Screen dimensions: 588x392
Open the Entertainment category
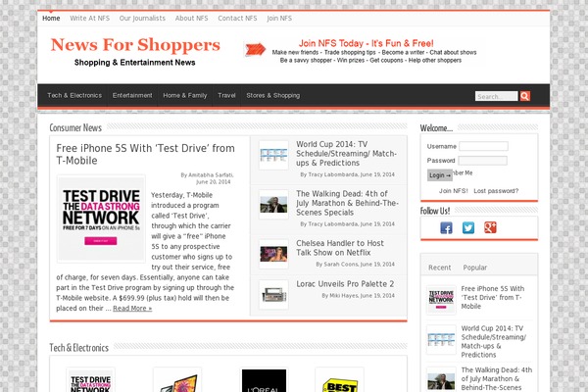132,95
